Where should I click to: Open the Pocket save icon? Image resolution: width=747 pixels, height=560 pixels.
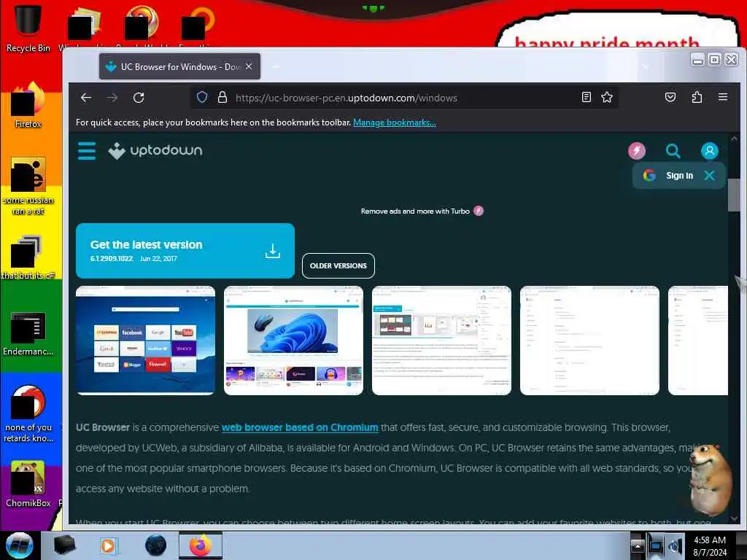tap(670, 97)
